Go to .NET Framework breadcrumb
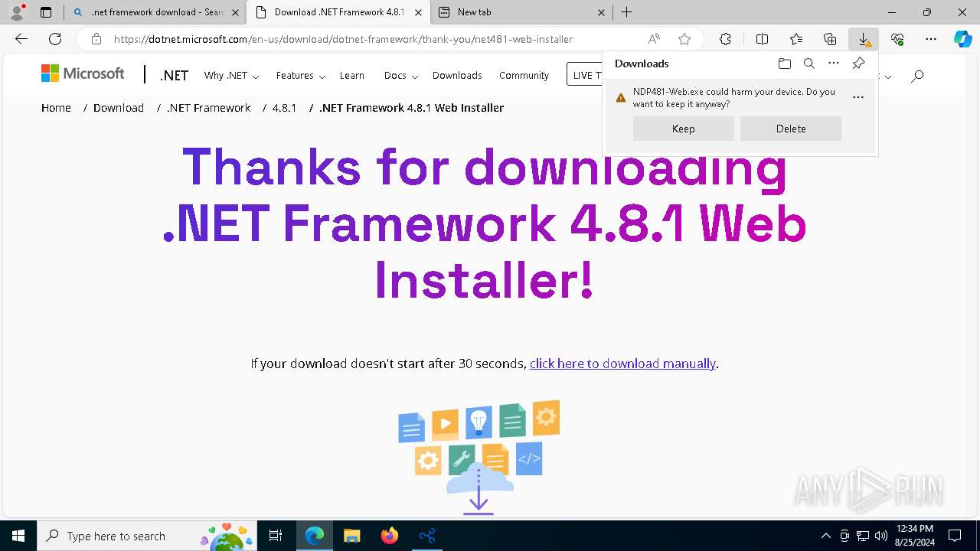 tap(208, 108)
